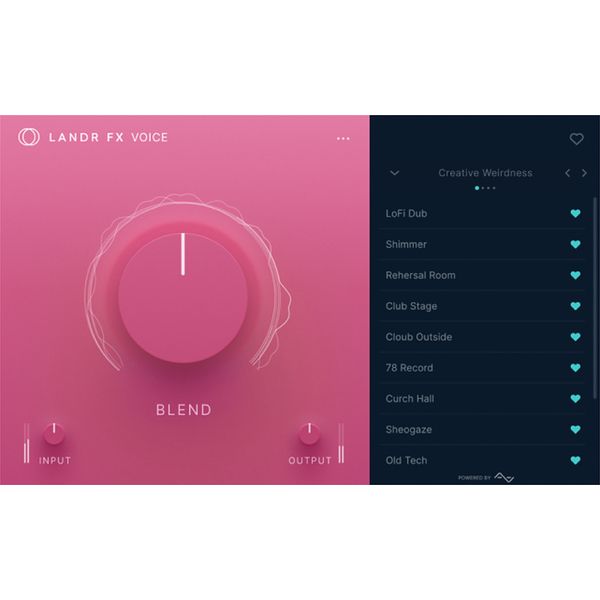
Task: Unfavorite the Sheogaze heart
Action: coord(576,429)
